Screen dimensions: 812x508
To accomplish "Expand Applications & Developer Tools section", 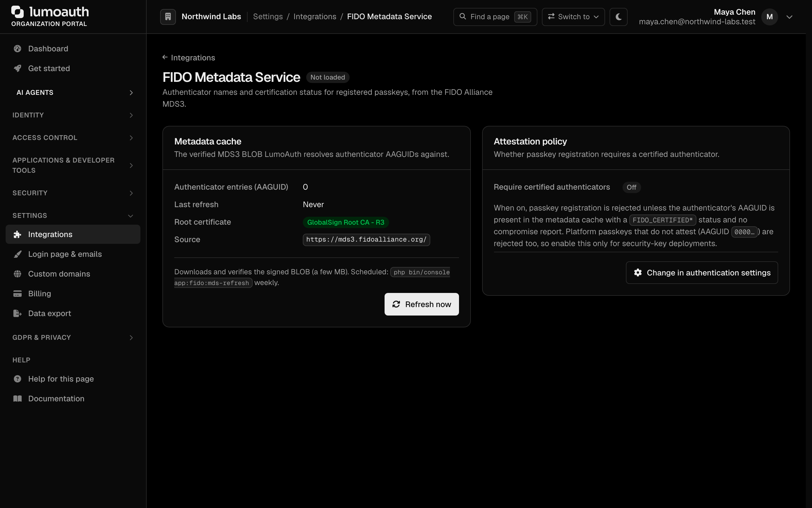I will (73, 165).
